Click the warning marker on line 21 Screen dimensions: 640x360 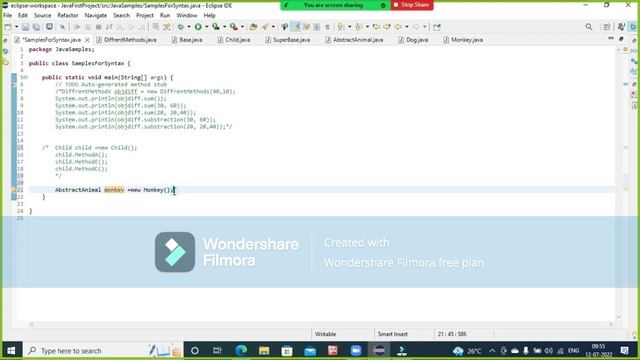pos(14,190)
